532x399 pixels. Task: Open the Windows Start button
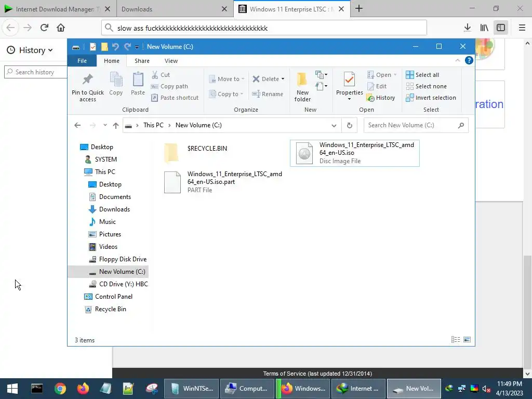(x=12, y=389)
